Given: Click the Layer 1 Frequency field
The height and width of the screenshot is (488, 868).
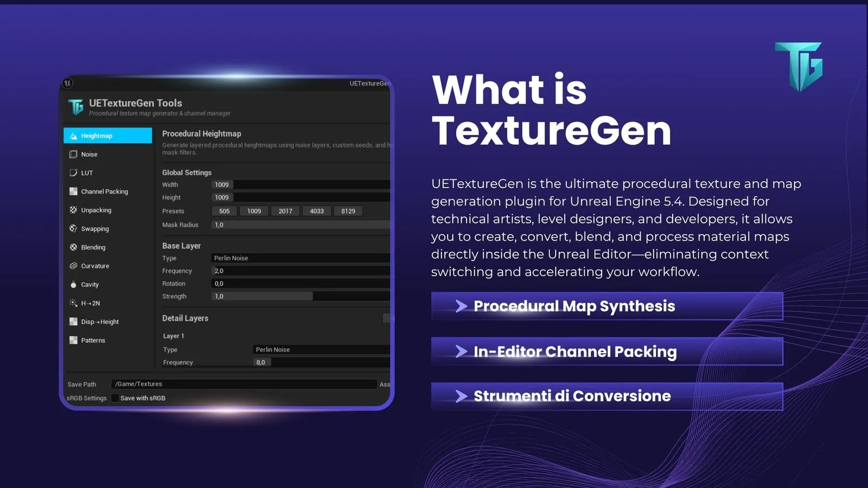Looking at the screenshot, I should [x=321, y=363].
